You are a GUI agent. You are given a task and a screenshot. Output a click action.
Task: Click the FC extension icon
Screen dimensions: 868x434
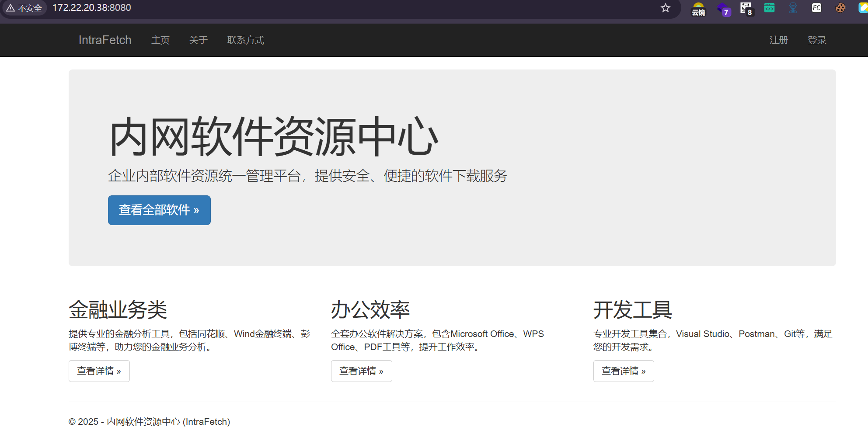coord(816,8)
